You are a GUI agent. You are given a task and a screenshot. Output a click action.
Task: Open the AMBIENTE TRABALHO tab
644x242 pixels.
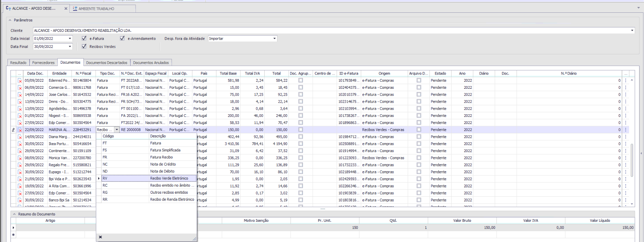point(96,9)
